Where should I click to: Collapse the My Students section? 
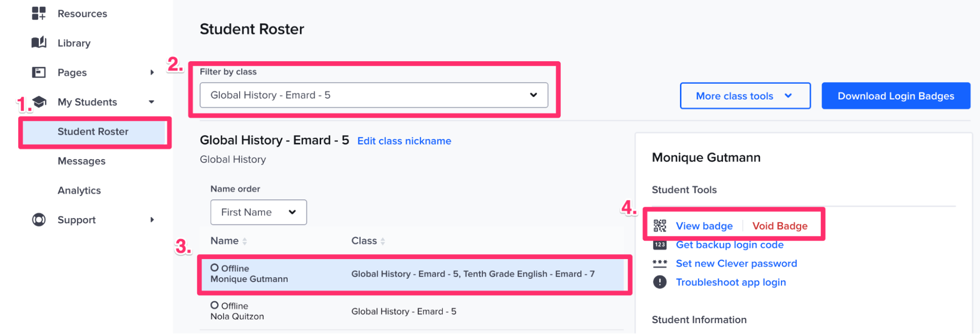tap(152, 102)
